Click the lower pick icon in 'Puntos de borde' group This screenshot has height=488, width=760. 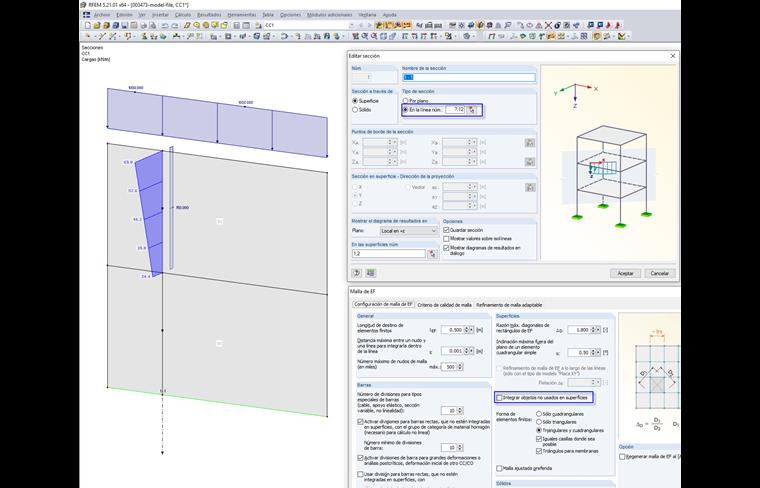coord(530,161)
